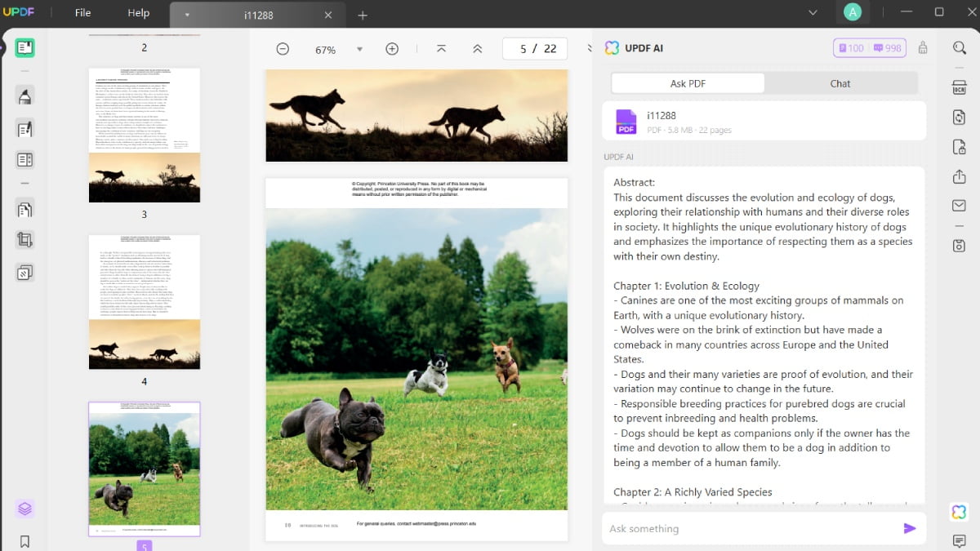Screen dimensions: 980x551
Task: Send the AI question with the arrow button
Action: 909,528
